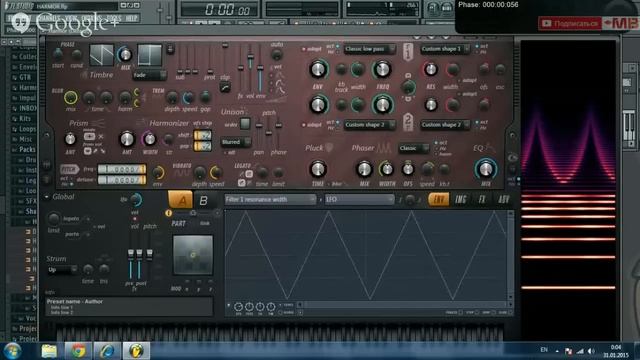The height and width of the screenshot is (360, 640).
Task: Adjust the Filter 2 FREQ knob
Action: point(382,105)
